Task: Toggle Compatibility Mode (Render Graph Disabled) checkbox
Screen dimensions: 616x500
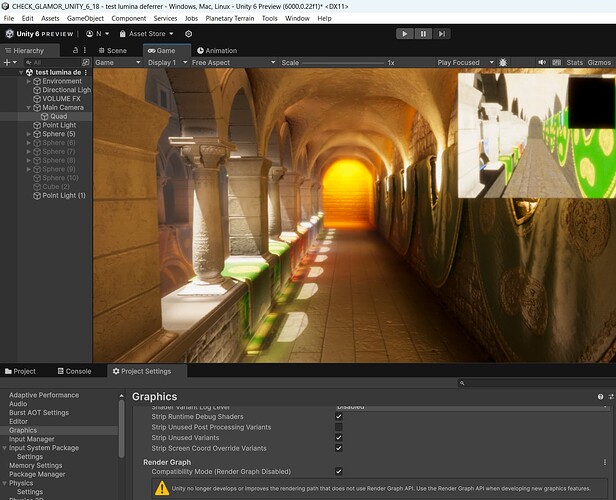Action: (338, 471)
